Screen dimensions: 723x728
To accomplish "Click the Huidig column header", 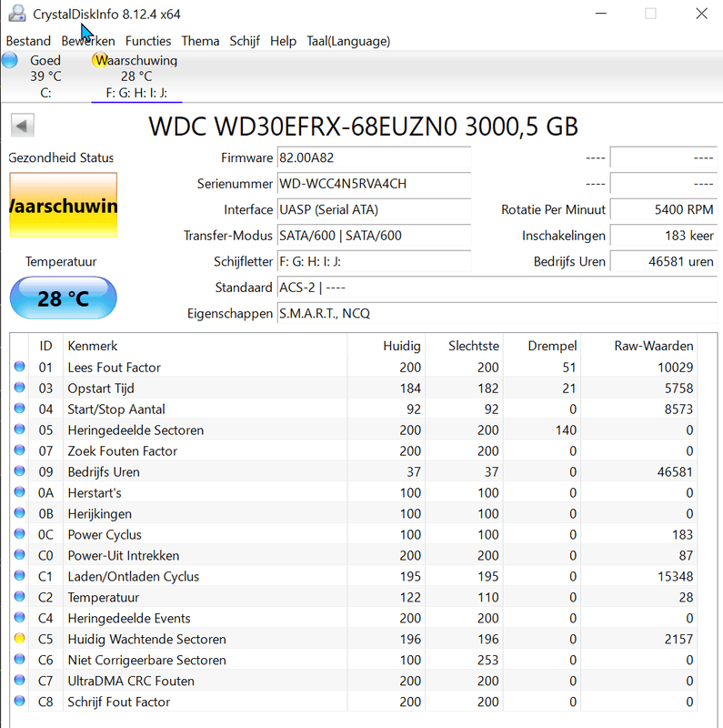I will tap(387, 346).
